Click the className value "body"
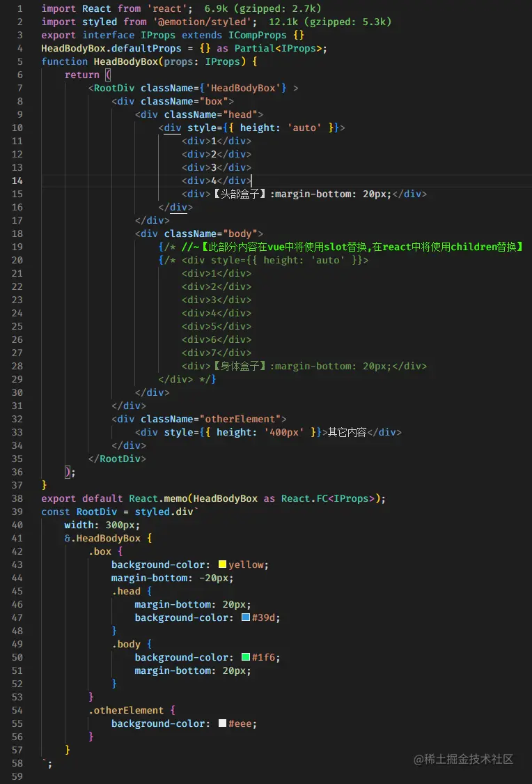The image size is (532, 784). [x=240, y=233]
